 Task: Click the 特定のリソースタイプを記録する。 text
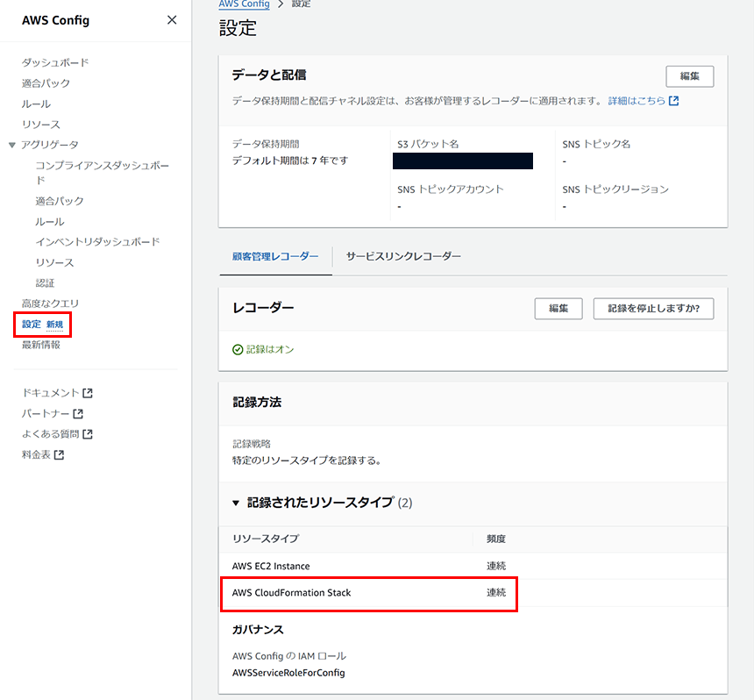(307, 461)
